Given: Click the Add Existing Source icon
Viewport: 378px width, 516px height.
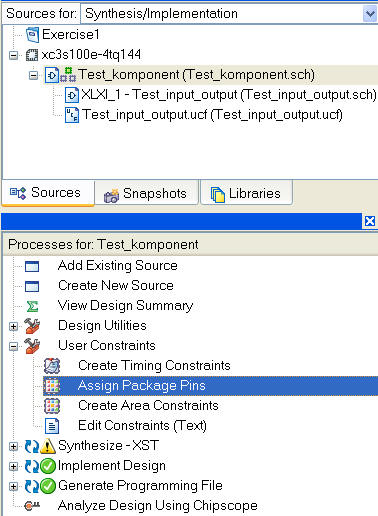Looking at the screenshot, I should (x=32, y=266).
